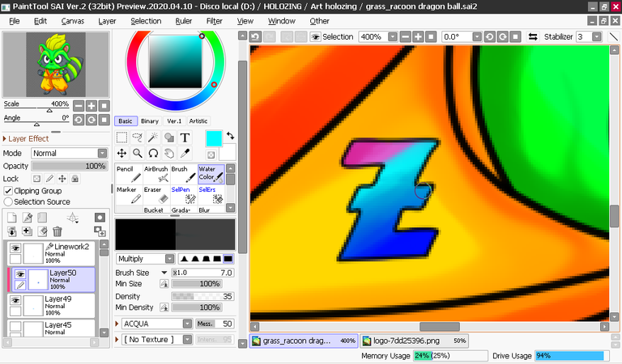Choose the Water Color brush
Screen dimensions: 622x364
coord(211,174)
